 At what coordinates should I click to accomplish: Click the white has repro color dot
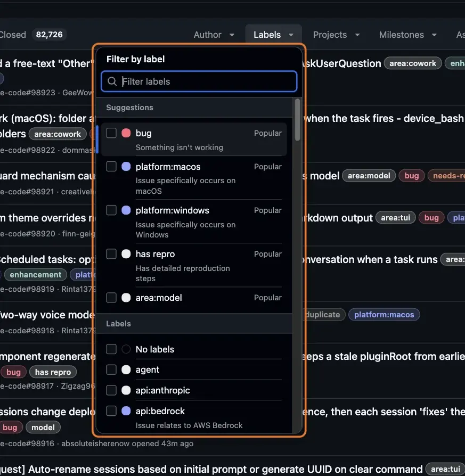(126, 254)
